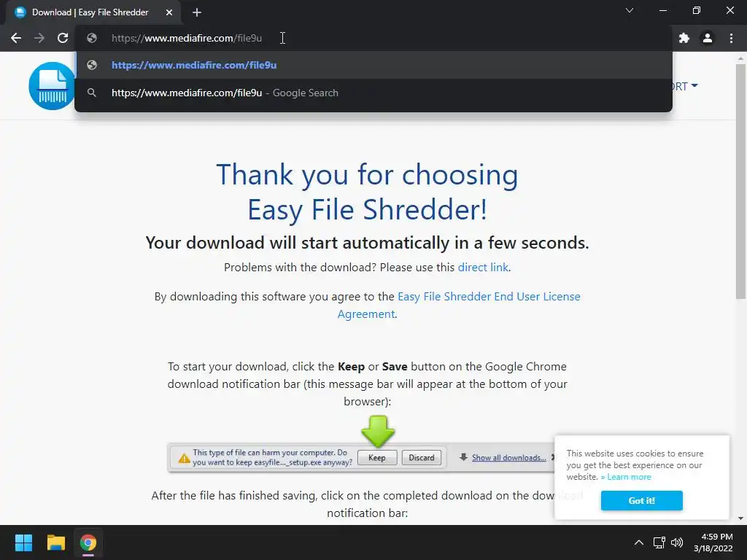The height and width of the screenshot is (560, 747).
Task: Open the Chrome extensions puzzle icon
Action: click(684, 38)
